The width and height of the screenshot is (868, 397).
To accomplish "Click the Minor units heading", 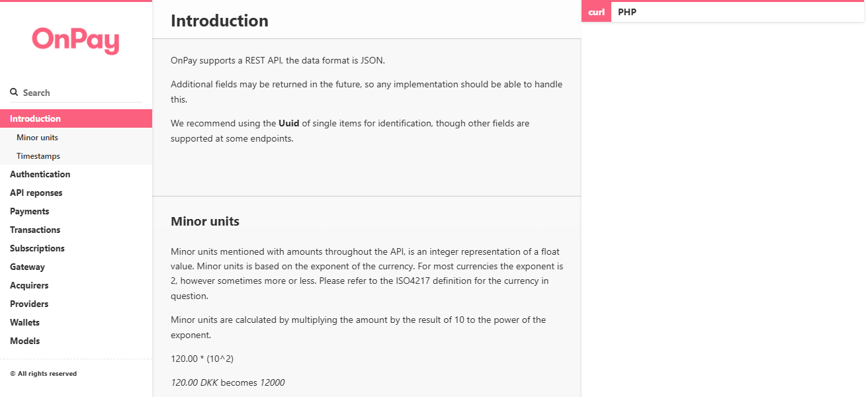I will coord(204,221).
